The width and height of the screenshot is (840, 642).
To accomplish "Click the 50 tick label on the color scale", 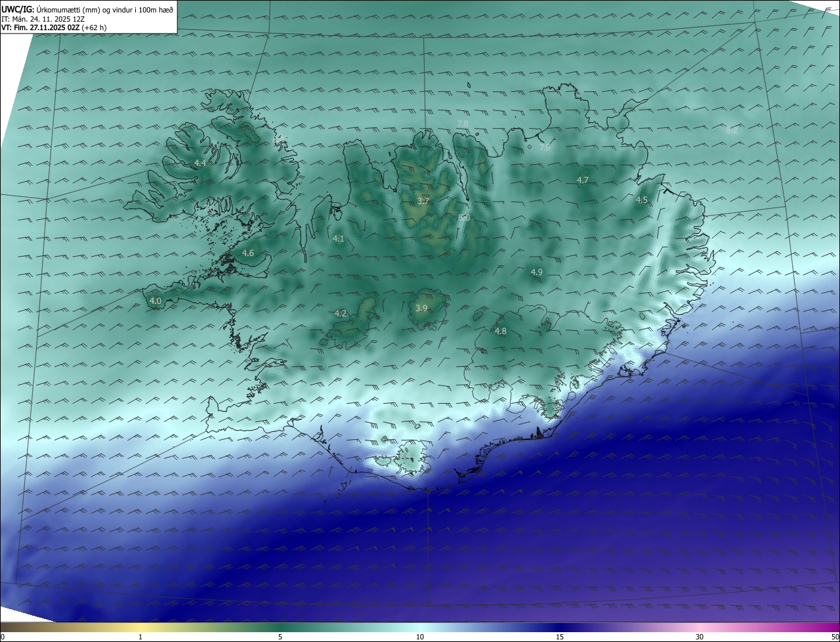I will coord(835,637).
